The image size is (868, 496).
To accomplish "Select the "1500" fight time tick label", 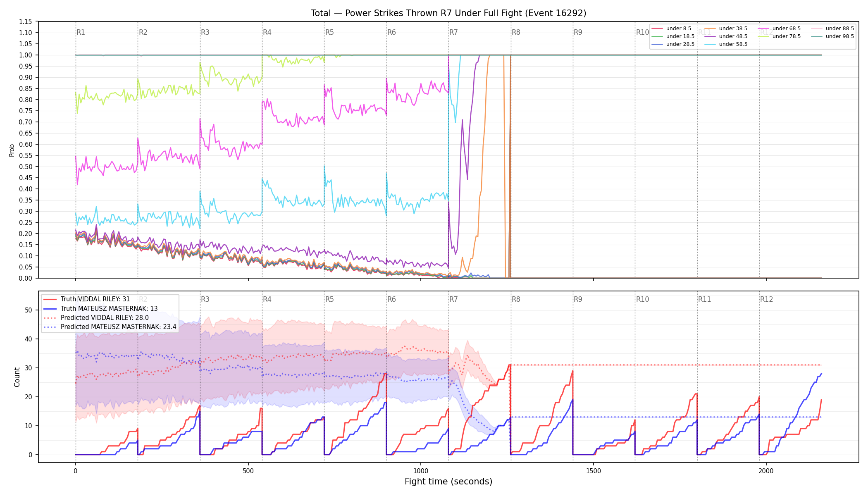I will [x=594, y=471].
